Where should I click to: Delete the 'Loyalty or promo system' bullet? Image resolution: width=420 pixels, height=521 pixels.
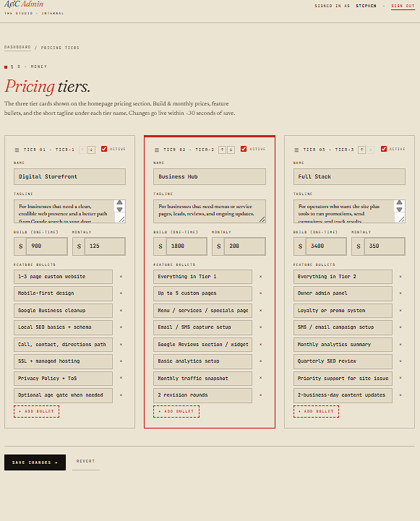(400, 310)
